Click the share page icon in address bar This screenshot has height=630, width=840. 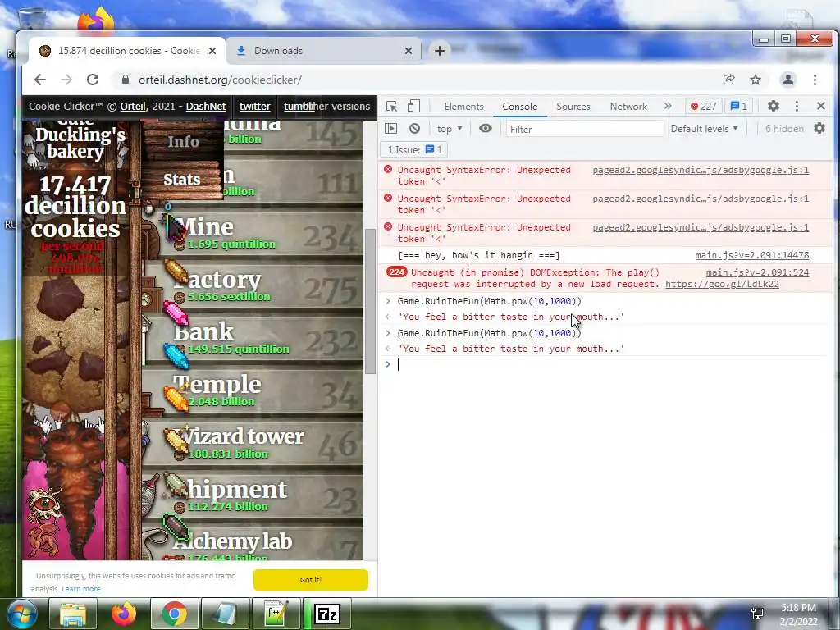click(x=728, y=80)
